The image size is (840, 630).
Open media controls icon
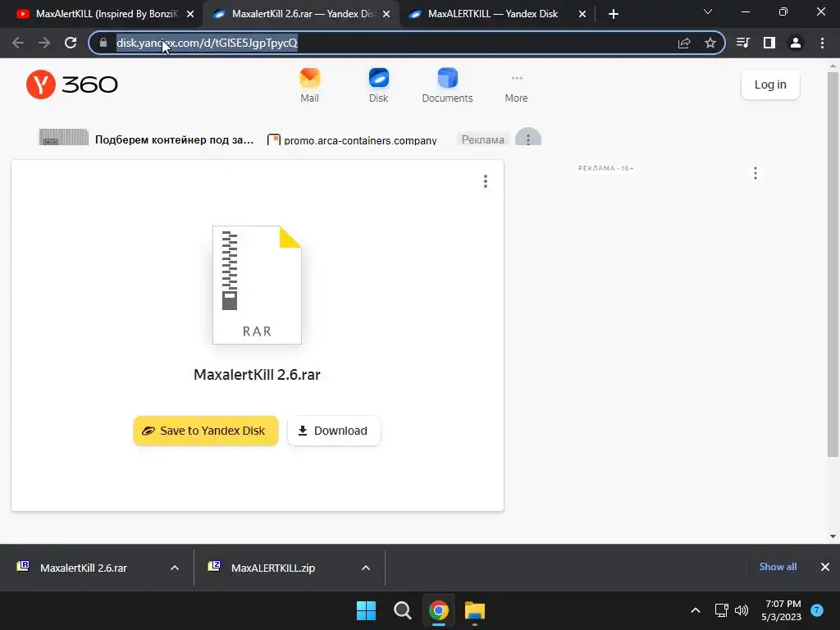point(743,43)
